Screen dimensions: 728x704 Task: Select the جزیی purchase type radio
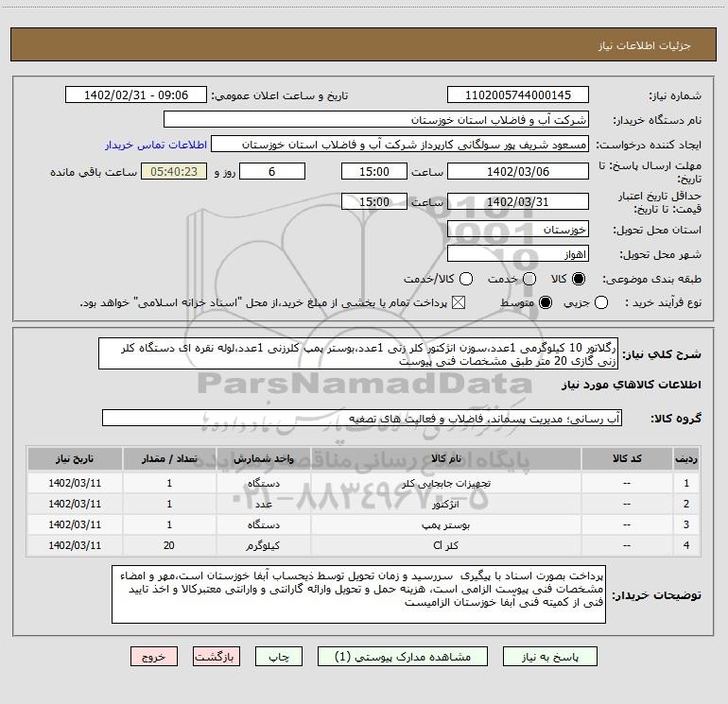pos(600,302)
